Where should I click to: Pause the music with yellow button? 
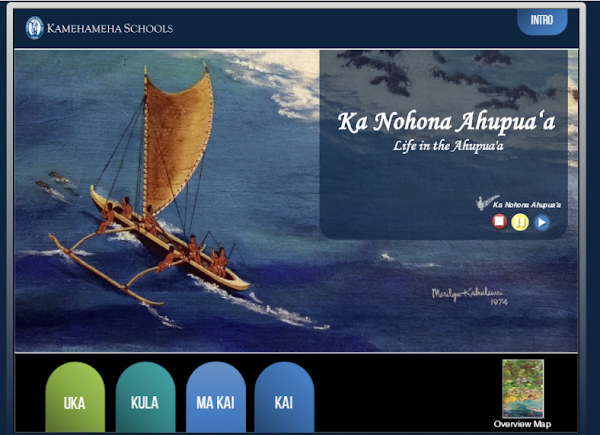(520, 222)
